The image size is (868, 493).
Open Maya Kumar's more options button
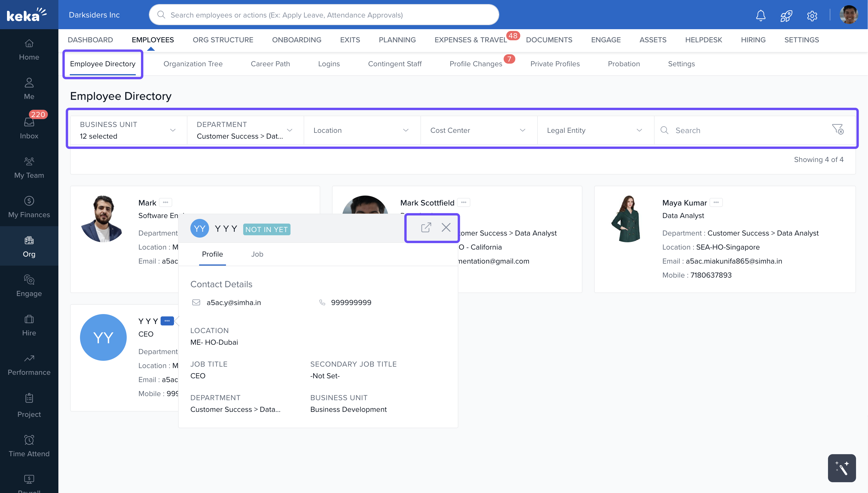(716, 203)
